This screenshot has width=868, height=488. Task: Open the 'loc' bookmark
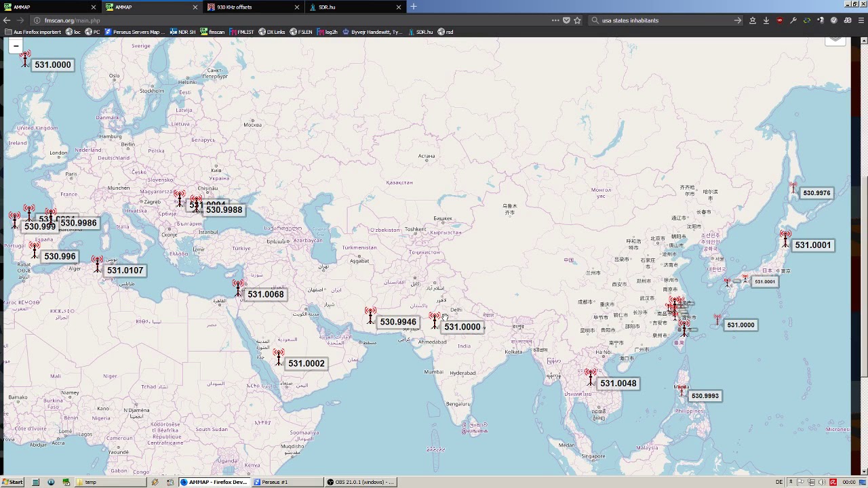73,32
